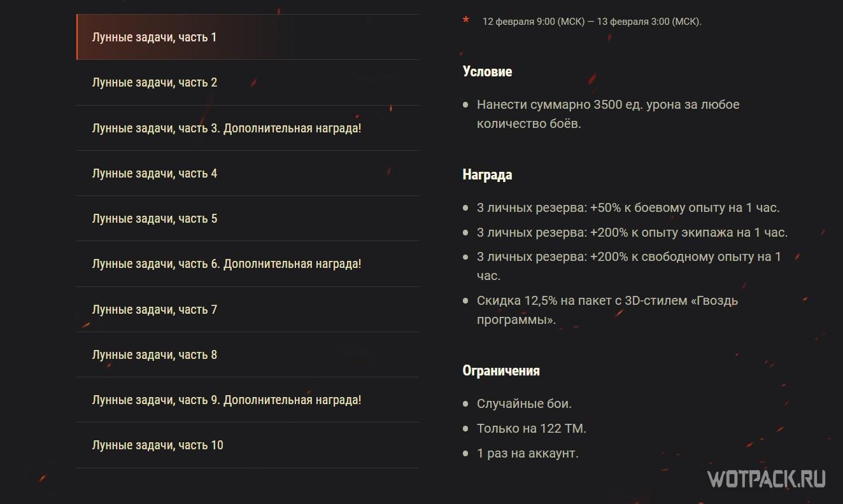Click the "Условие" heading
Viewport: 843px width, 504px height.
tap(487, 71)
